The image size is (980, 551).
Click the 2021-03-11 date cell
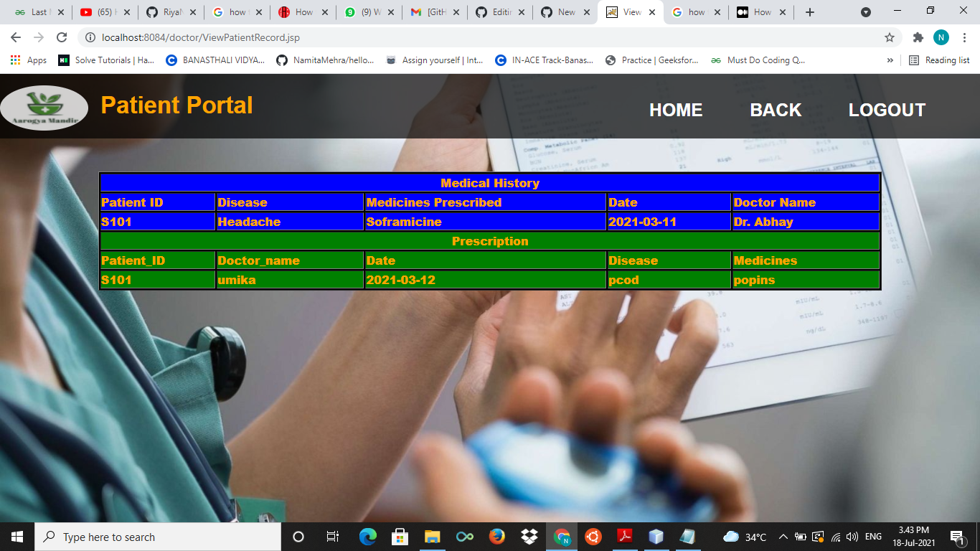click(669, 222)
